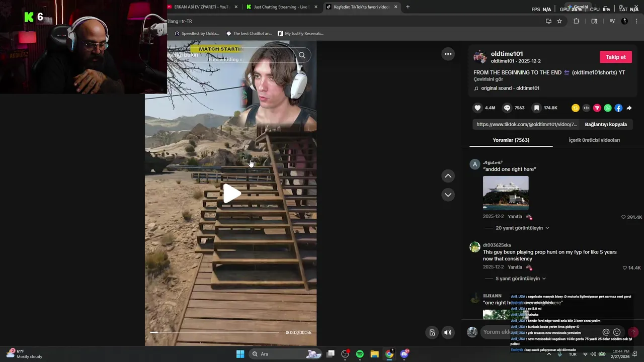
Task: Send to friends via the red paper plane icon
Action: click(597, 108)
